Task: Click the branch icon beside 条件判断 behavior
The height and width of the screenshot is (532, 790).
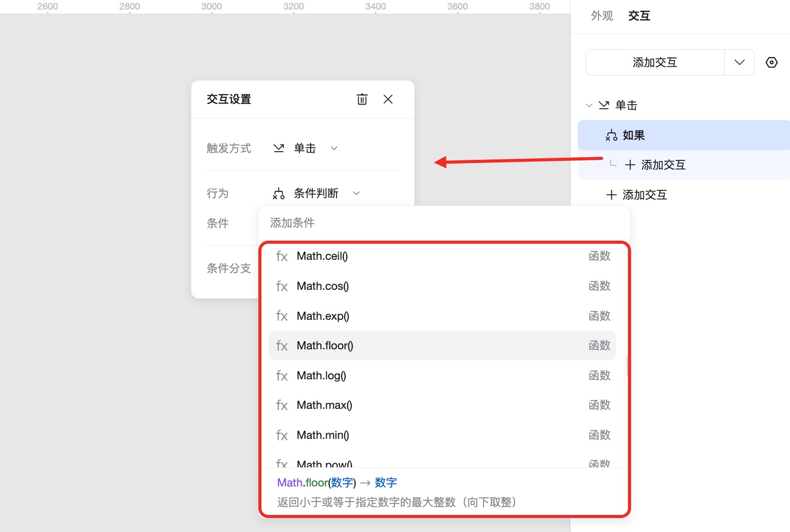Action: point(279,193)
